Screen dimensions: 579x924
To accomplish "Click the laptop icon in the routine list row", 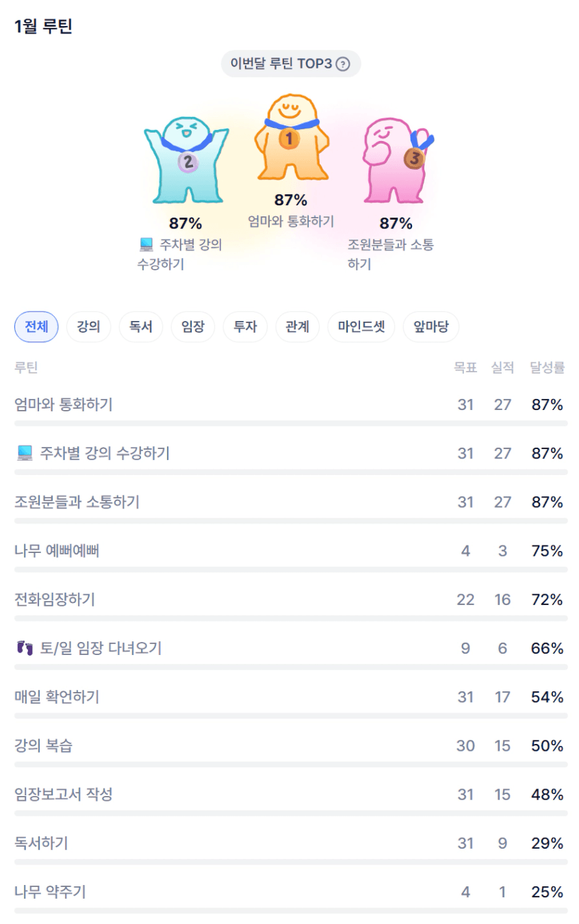I will (25, 453).
